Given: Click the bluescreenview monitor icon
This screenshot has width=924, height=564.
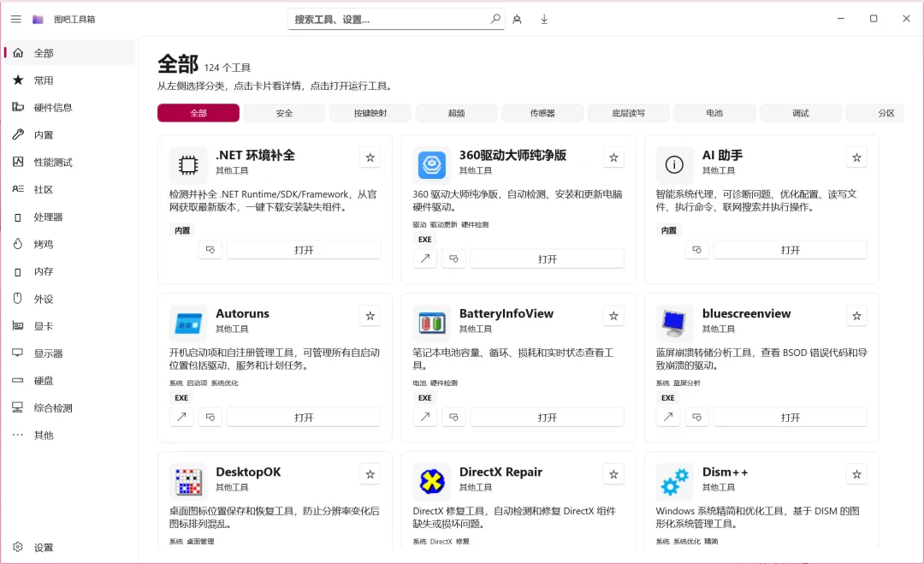Looking at the screenshot, I should pyautogui.click(x=675, y=324).
